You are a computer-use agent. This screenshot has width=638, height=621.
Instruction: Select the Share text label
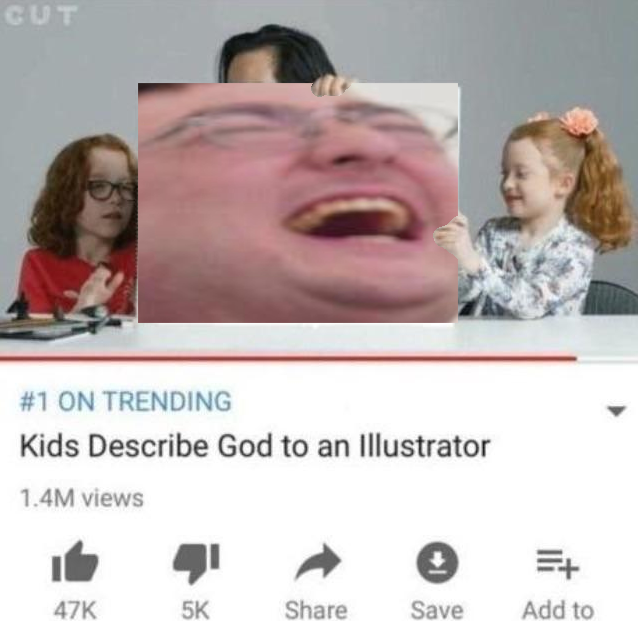coord(316,610)
